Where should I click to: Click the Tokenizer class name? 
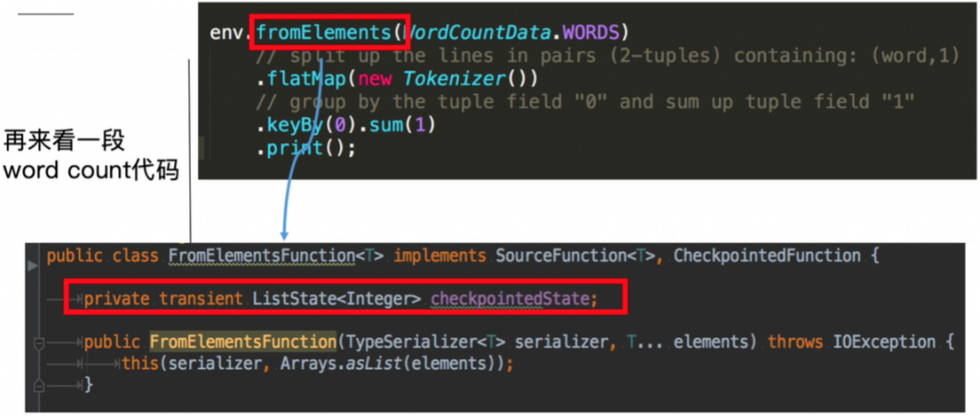(454, 79)
